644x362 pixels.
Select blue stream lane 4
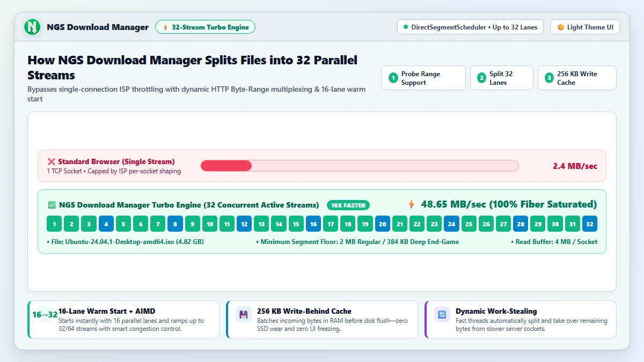[106, 224]
